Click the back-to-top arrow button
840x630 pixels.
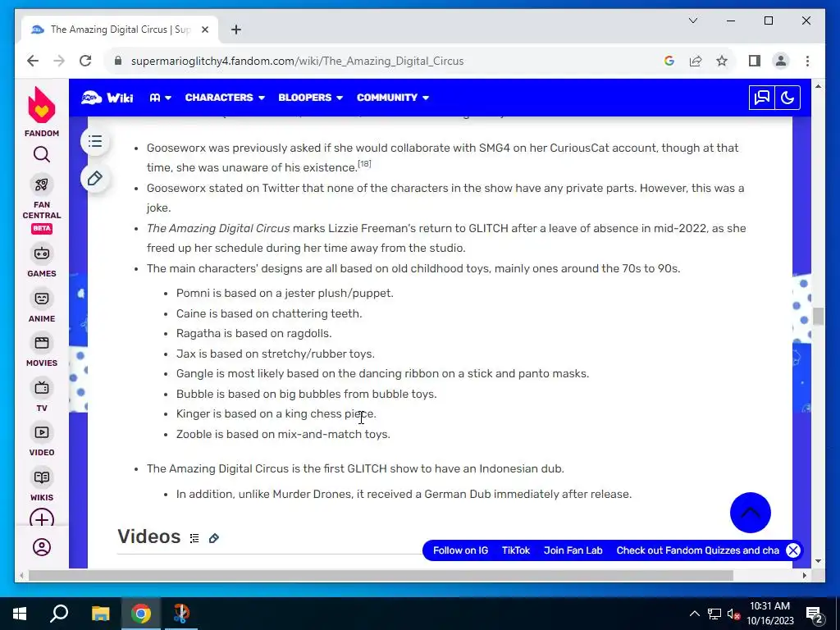click(750, 513)
